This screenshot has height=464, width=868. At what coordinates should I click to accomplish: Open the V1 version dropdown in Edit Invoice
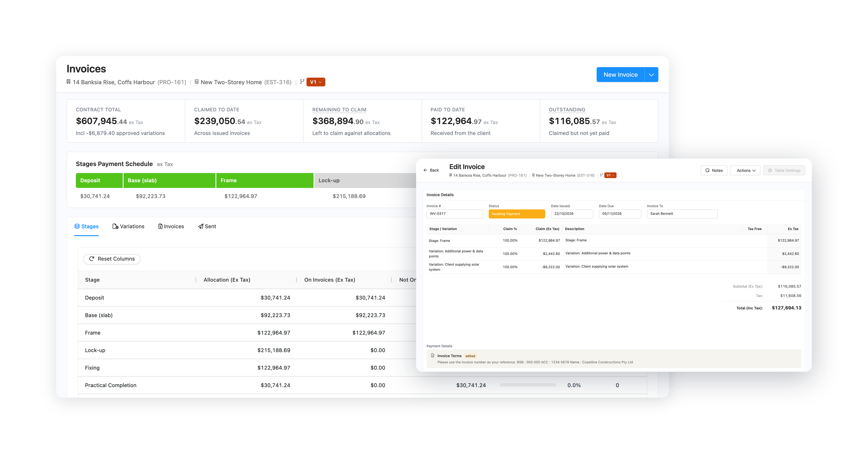coord(610,175)
